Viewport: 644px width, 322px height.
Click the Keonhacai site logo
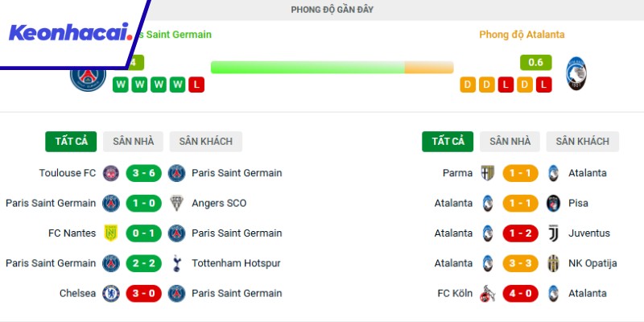[69, 33]
